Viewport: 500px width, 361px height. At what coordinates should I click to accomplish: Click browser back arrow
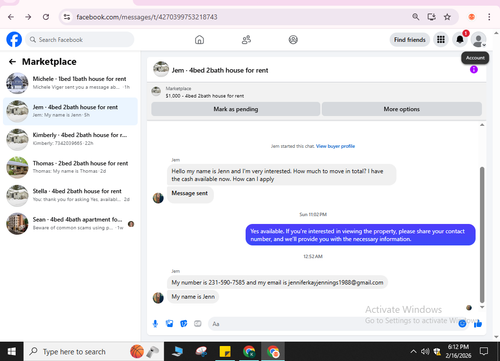pos(11,17)
